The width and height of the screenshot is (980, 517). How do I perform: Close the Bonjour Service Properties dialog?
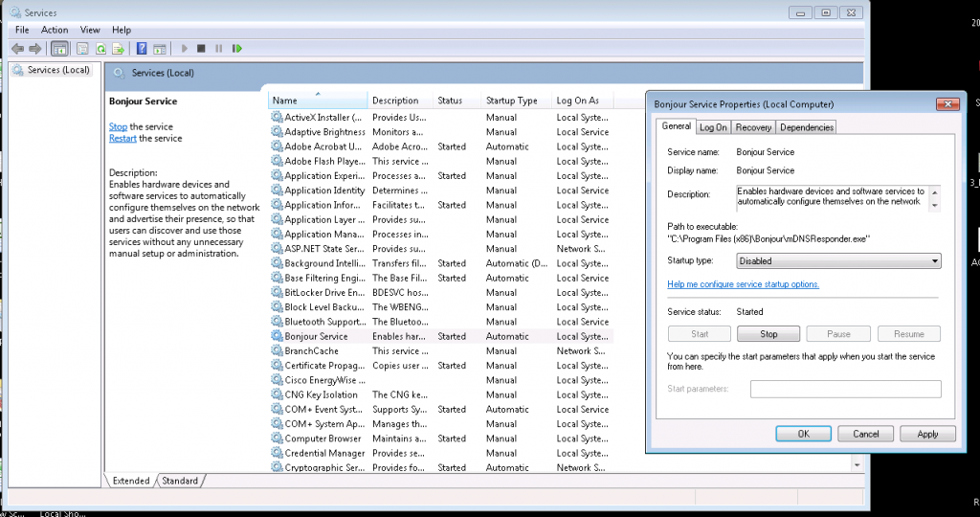(947, 104)
